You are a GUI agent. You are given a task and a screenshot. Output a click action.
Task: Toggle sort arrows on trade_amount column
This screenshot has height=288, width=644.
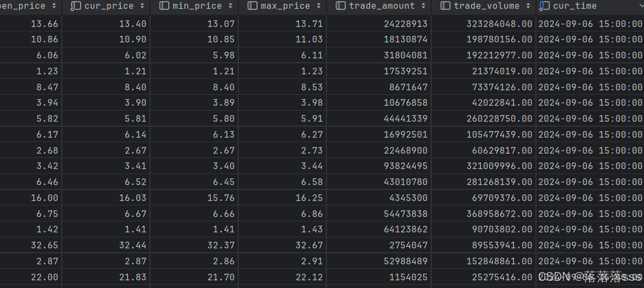pos(423,6)
